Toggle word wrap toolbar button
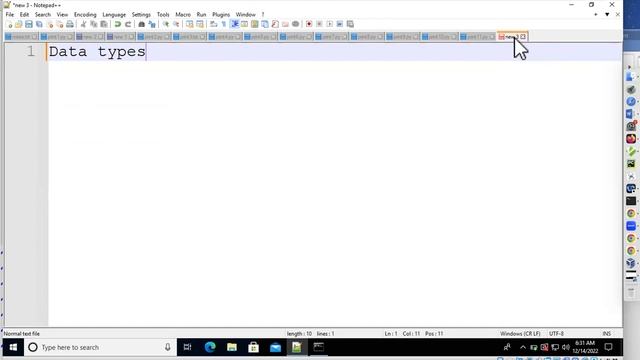Viewport: 640px width, 360px height. [x=213, y=24]
